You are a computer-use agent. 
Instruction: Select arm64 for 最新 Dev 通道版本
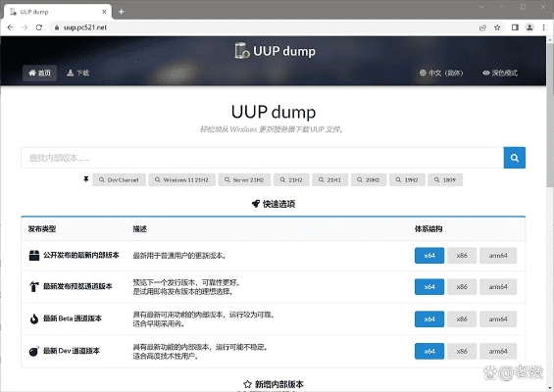coord(498,351)
